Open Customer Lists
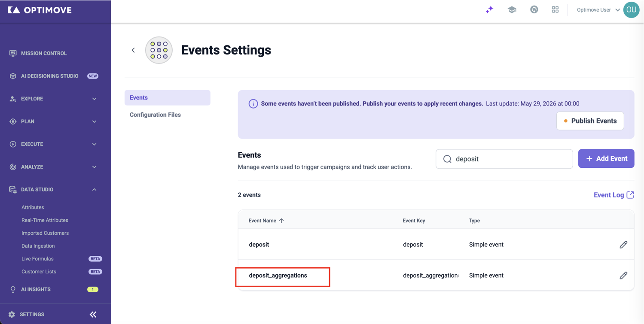The height and width of the screenshot is (324, 644). [x=39, y=272]
